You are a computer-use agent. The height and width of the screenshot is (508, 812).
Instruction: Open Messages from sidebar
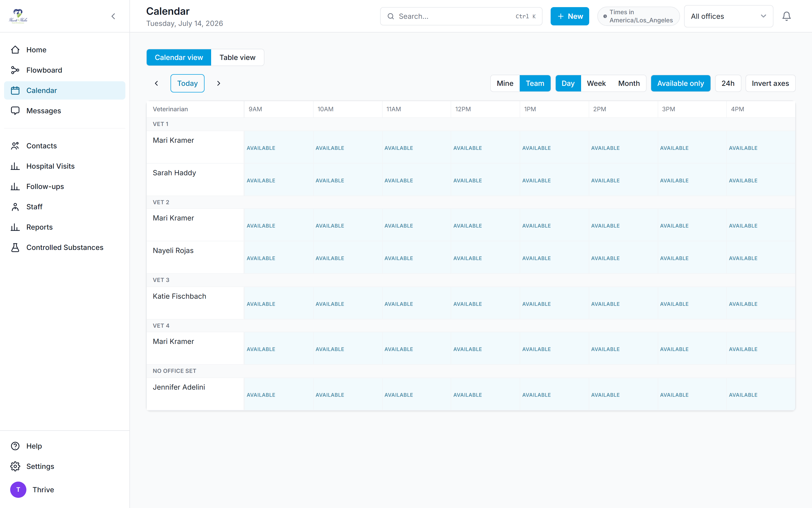(x=64, y=110)
